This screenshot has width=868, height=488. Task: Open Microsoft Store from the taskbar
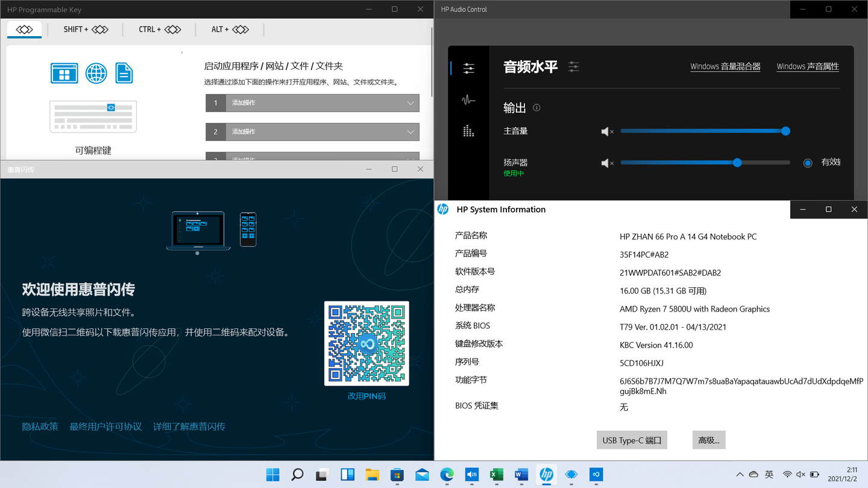(397, 475)
